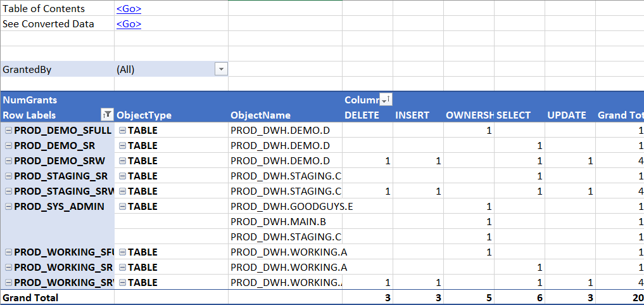Click the DELETE column header

(362, 115)
